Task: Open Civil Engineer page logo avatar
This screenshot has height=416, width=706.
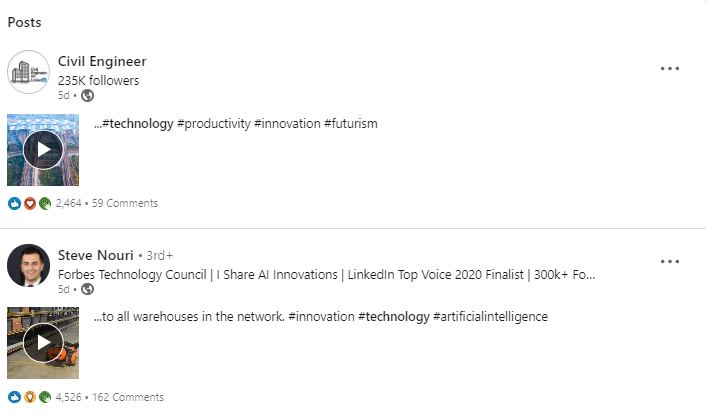Action: [28, 72]
